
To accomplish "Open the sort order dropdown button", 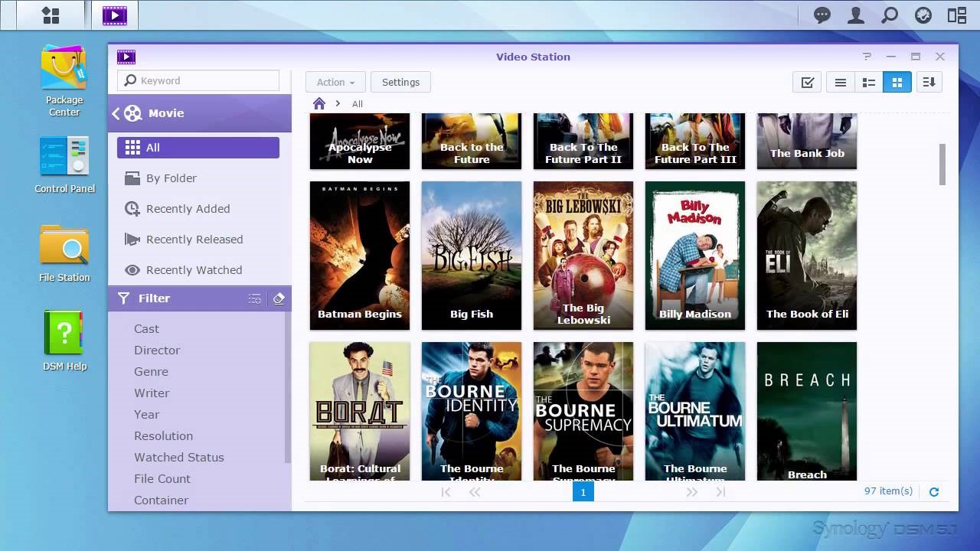I will (929, 82).
